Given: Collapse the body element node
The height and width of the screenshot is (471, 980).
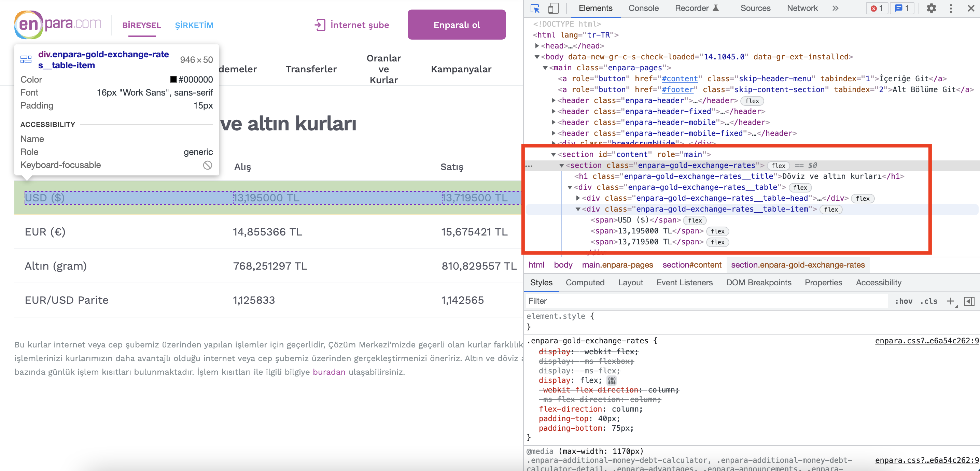Looking at the screenshot, I should [x=537, y=57].
